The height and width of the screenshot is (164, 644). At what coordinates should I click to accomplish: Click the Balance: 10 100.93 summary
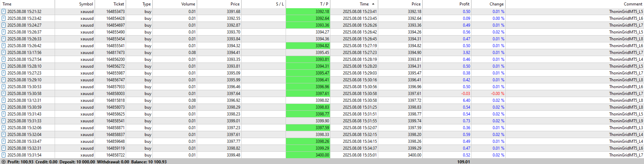click(x=149, y=162)
